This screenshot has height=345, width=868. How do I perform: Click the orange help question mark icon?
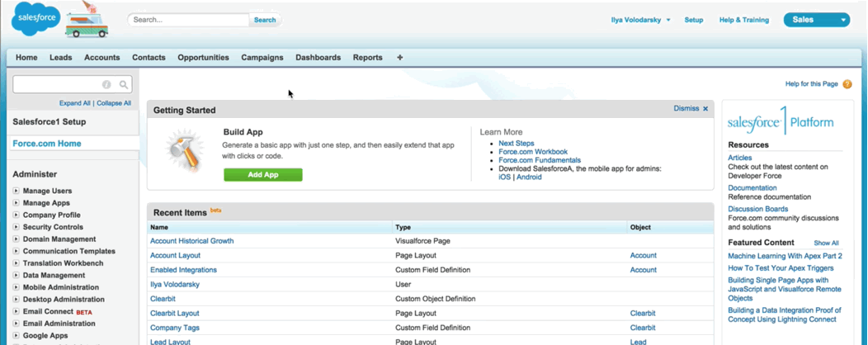[847, 84]
